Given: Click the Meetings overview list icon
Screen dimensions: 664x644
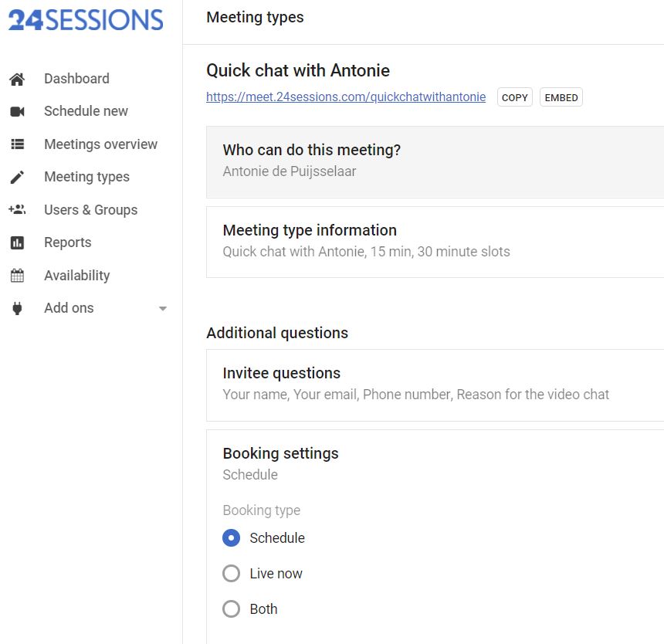Looking at the screenshot, I should click(x=17, y=144).
